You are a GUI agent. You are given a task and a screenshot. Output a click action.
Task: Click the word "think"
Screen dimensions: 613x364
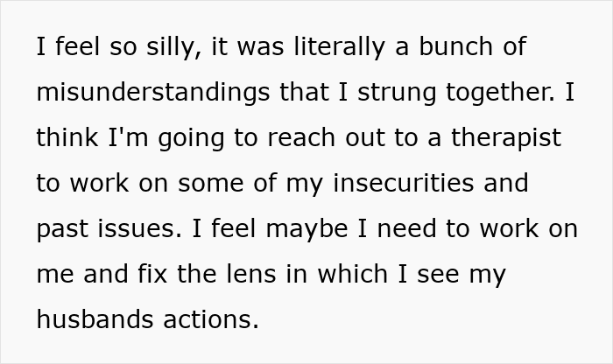68,137
